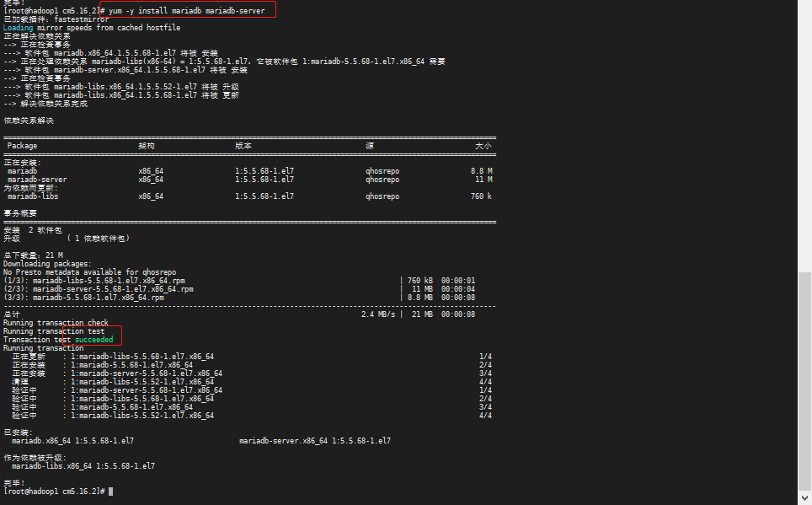The width and height of the screenshot is (812, 505).
Task: Click the '00:00:04' download time
Action: [x=457, y=289]
